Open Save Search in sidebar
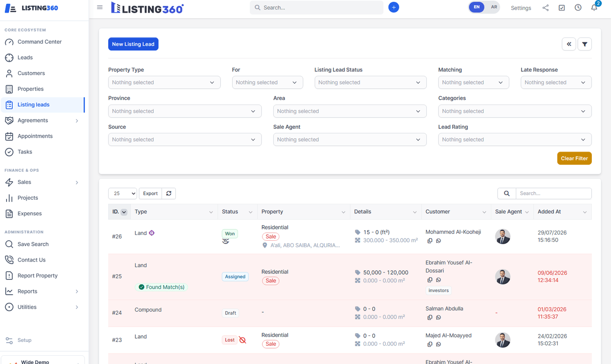The image size is (611, 364). pos(42,244)
